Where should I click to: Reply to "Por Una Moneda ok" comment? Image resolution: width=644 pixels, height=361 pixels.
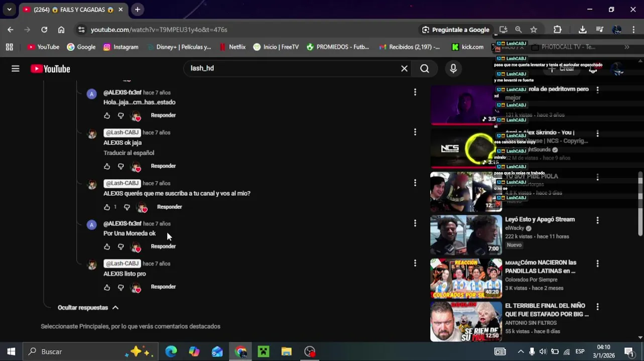pyautogui.click(x=163, y=246)
